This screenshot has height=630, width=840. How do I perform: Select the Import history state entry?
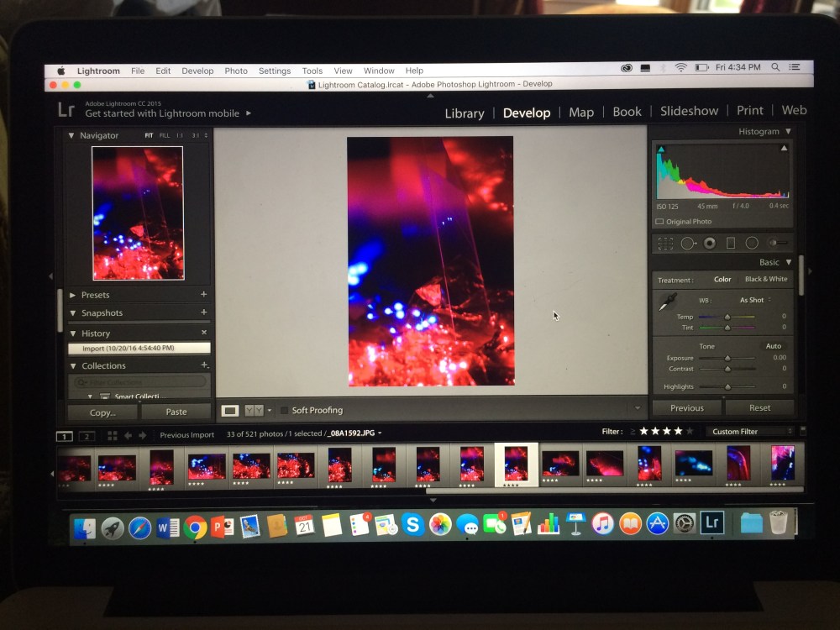(139, 349)
